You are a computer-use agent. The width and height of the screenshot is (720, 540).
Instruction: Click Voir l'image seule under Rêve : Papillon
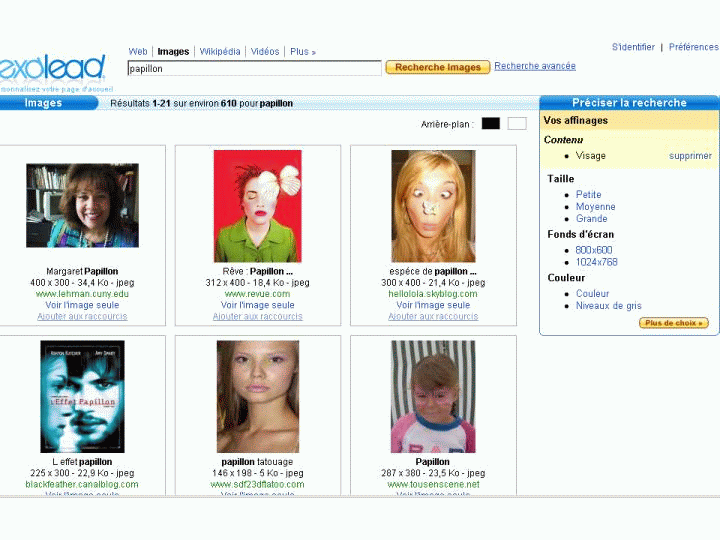pos(258,305)
